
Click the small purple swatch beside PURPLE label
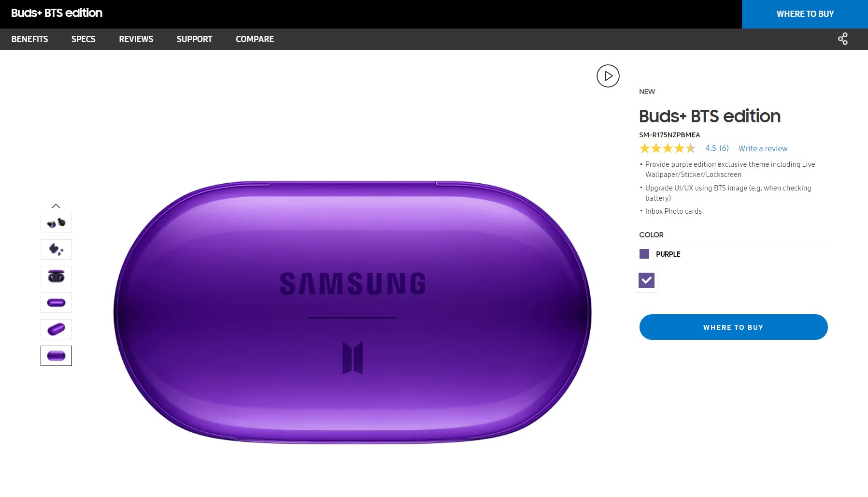pyautogui.click(x=644, y=254)
